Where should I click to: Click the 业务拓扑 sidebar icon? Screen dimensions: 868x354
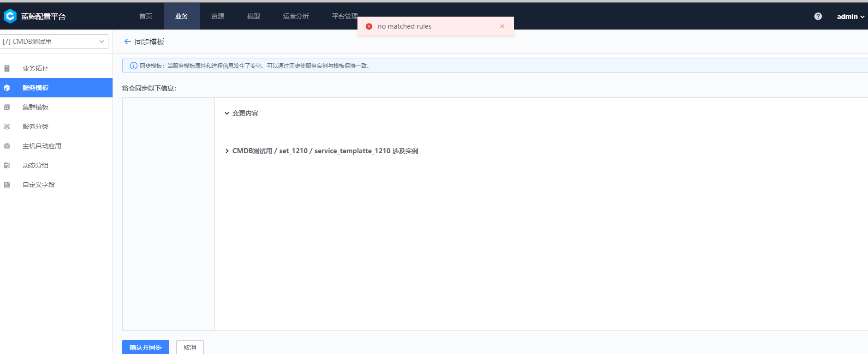7,68
